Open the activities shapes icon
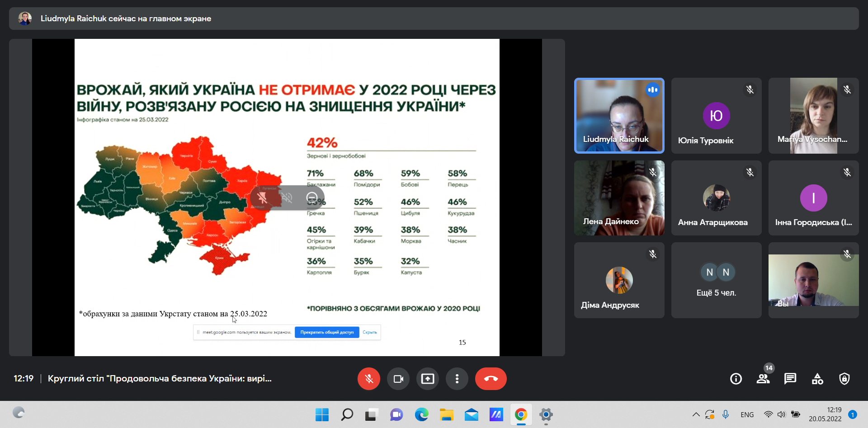868x428 pixels. pos(817,379)
